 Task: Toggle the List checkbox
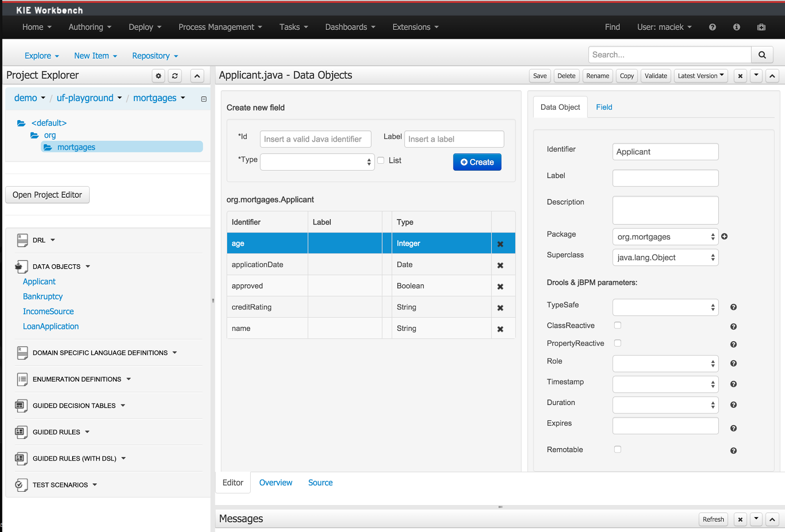[381, 160]
